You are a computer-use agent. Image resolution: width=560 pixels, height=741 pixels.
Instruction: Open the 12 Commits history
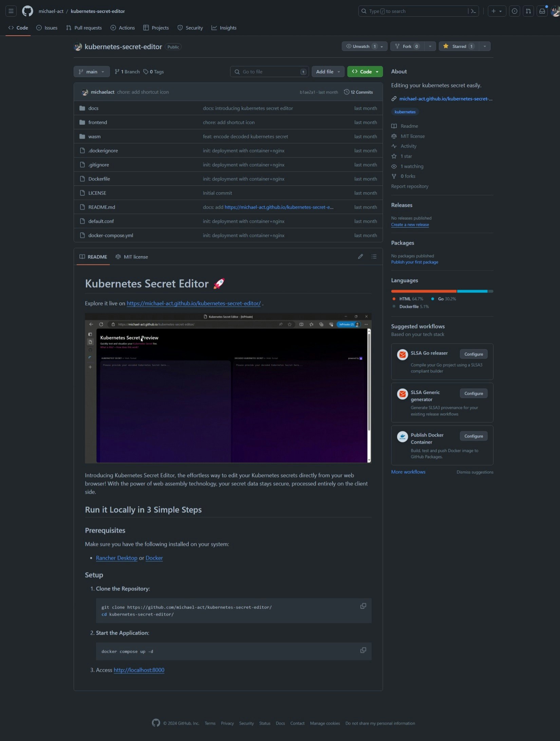pyautogui.click(x=358, y=92)
